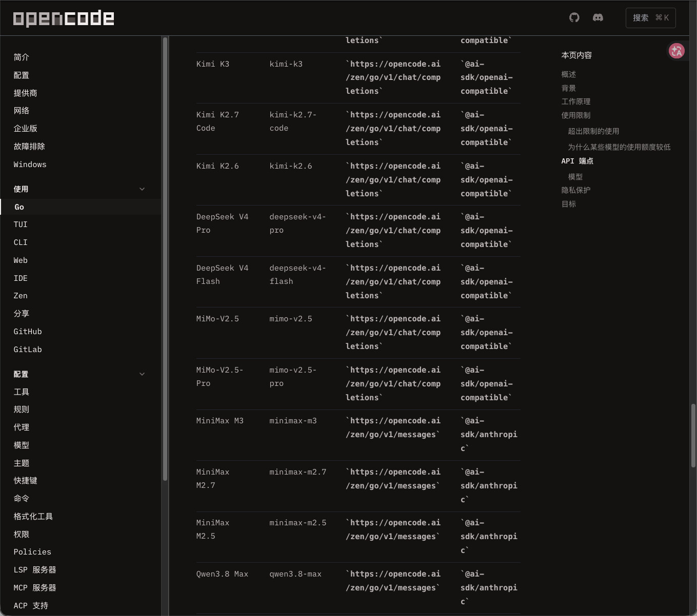Click the mimo-v2.5 model ID cell
Image resolution: width=697 pixels, height=616 pixels.
(291, 319)
